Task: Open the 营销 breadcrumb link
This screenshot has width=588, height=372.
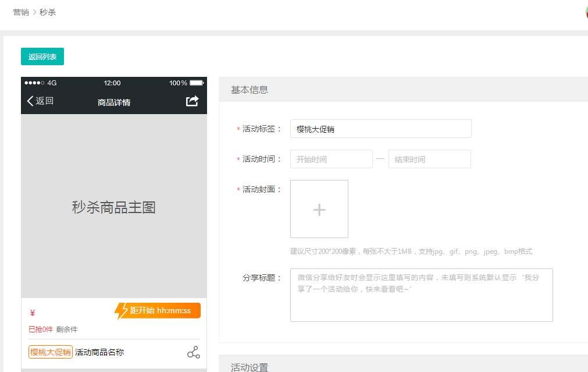Action: coord(21,12)
